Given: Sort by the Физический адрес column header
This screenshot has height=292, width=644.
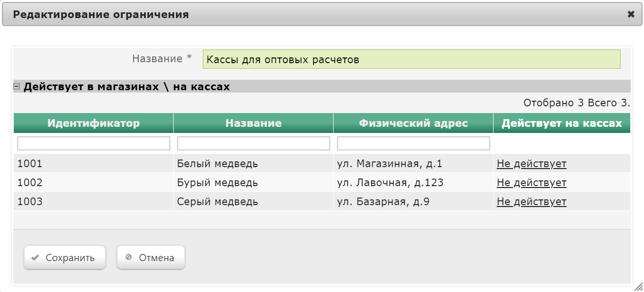Looking at the screenshot, I should 413,123.
